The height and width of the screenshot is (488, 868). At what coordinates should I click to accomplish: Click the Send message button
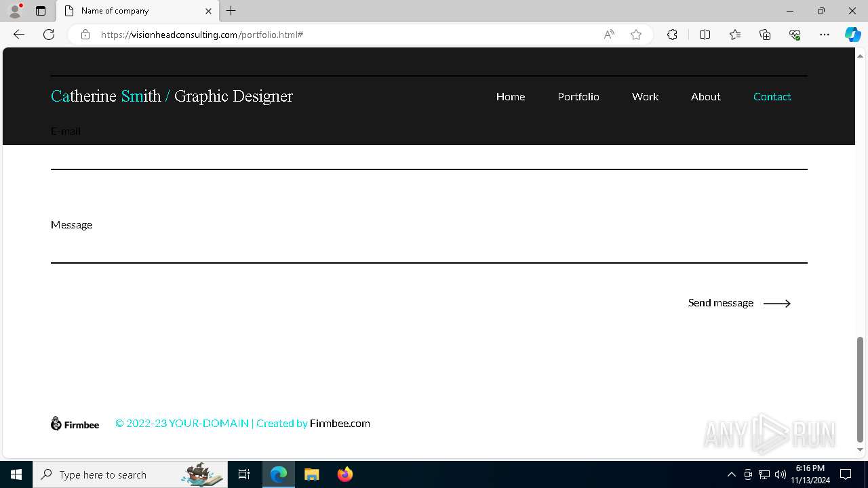click(x=739, y=303)
